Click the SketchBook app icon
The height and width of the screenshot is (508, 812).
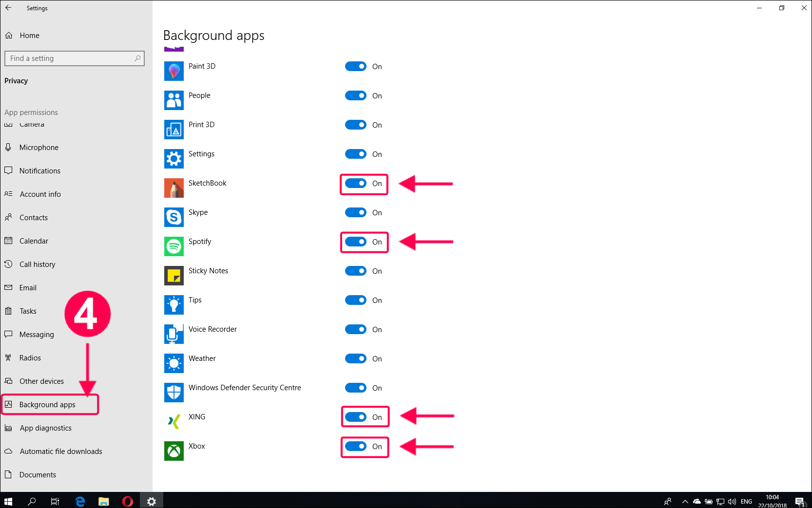[x=174, y=188]
